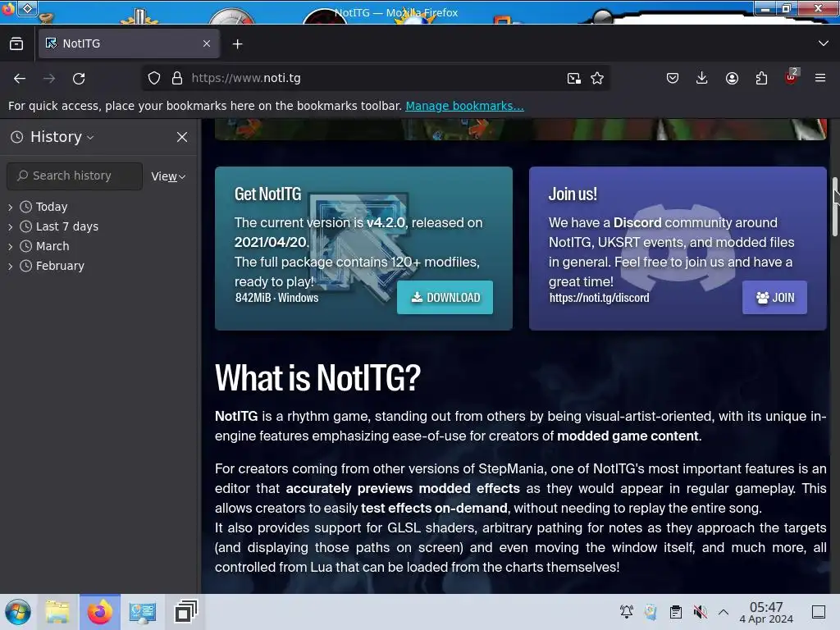Image resolution: width=840 pixels, height=630 pixels.
Task: Click the Search history field
Action: (x=75, y=176)
